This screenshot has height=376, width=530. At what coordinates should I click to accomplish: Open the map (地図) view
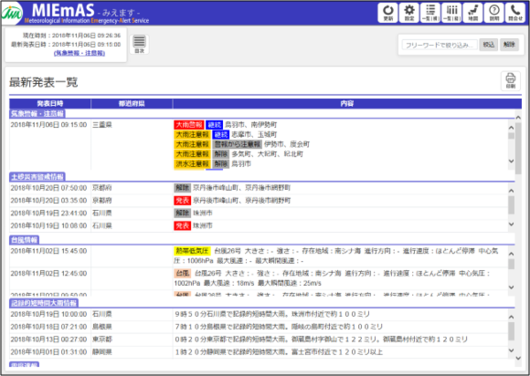473,13
